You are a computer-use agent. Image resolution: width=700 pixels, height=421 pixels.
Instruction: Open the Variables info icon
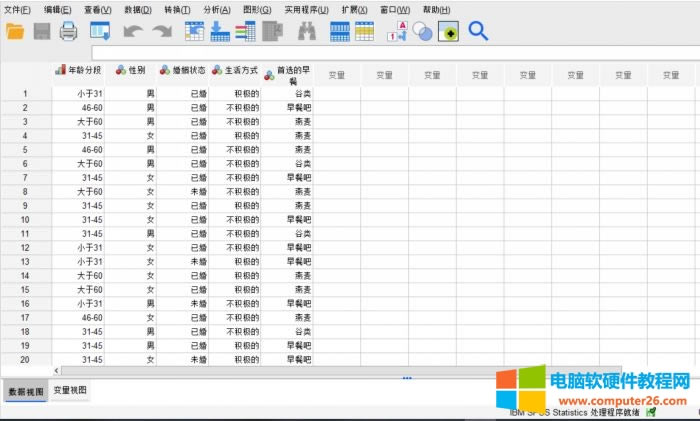(x=245, y=31)
